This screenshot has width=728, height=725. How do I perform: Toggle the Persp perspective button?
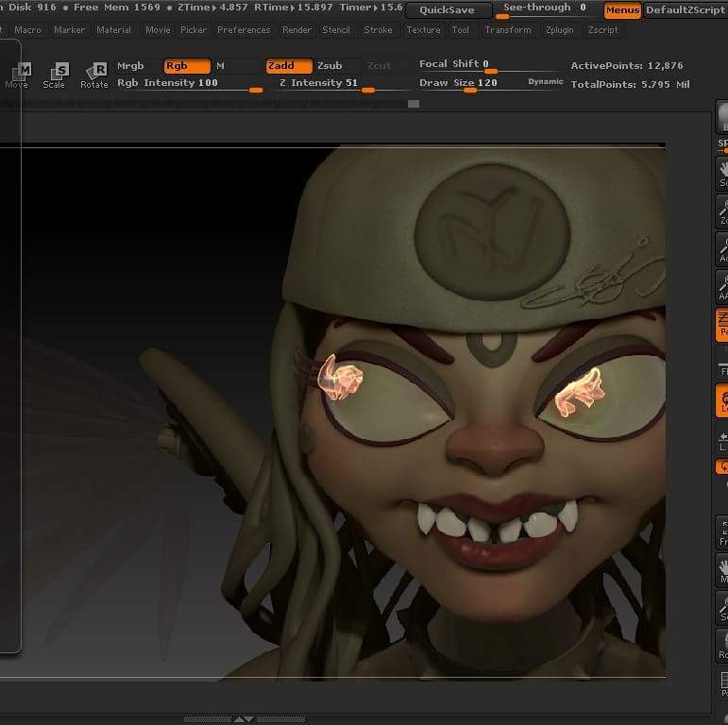point(722,325)
